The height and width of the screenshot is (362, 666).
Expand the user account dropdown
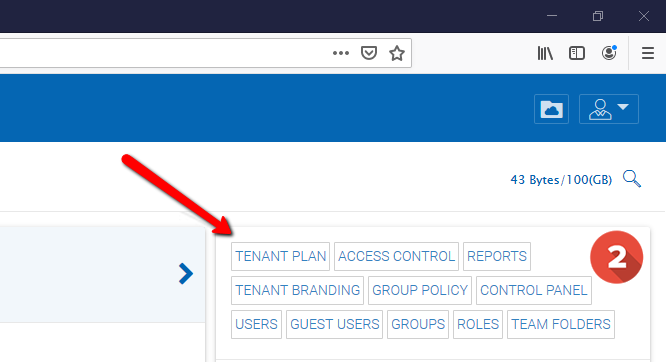coord(609,109)
